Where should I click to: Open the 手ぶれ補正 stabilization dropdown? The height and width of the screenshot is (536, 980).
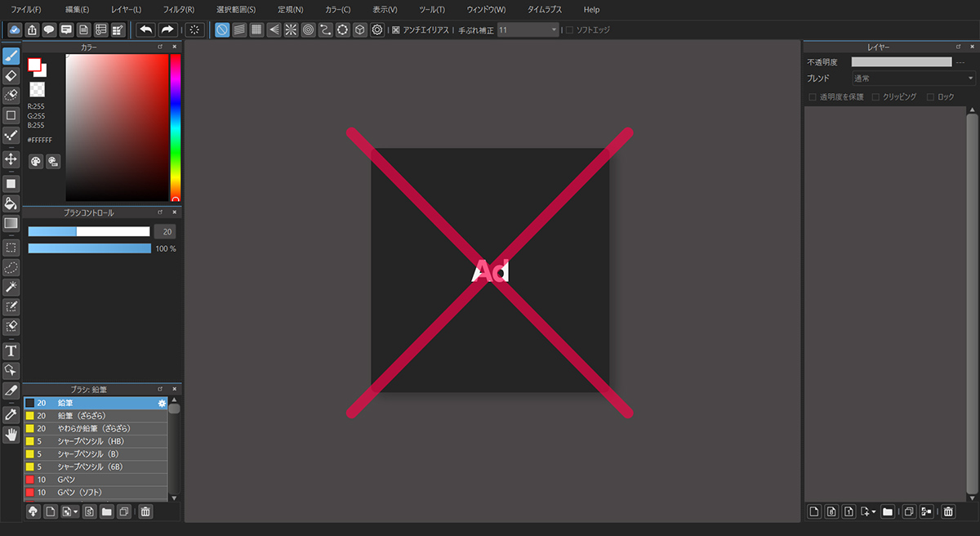point(527,29)
